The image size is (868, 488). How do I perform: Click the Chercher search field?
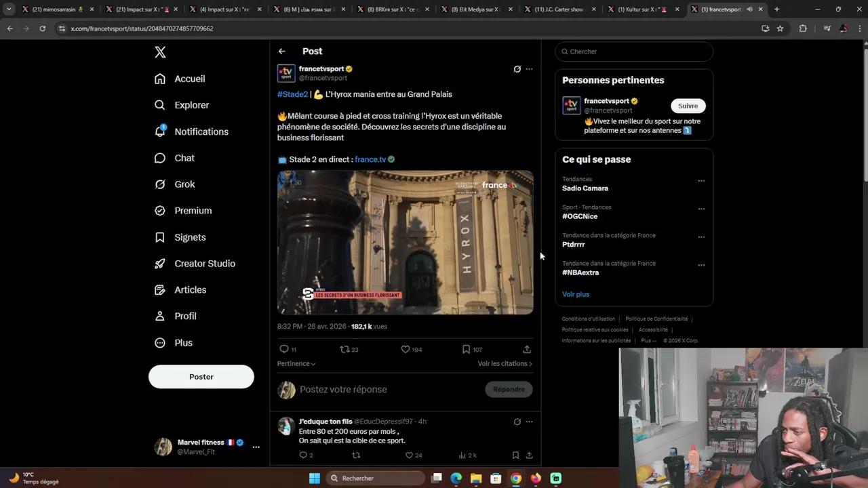(x=634, y=52)
